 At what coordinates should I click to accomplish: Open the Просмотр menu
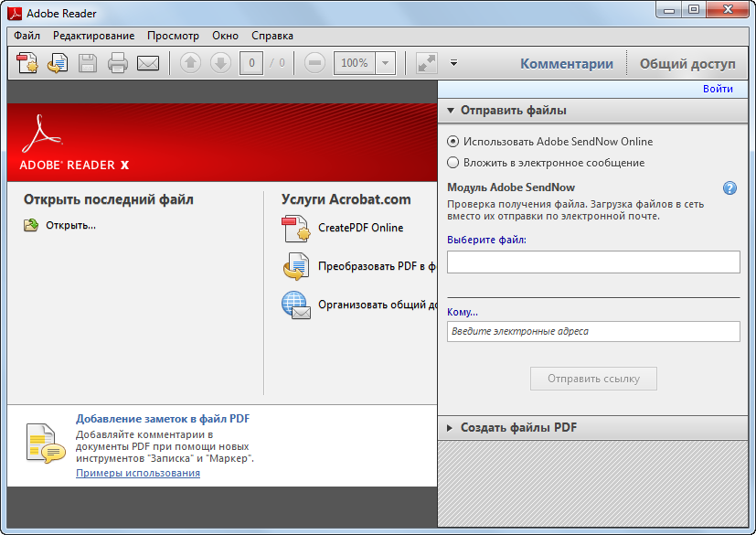point(173,36)
